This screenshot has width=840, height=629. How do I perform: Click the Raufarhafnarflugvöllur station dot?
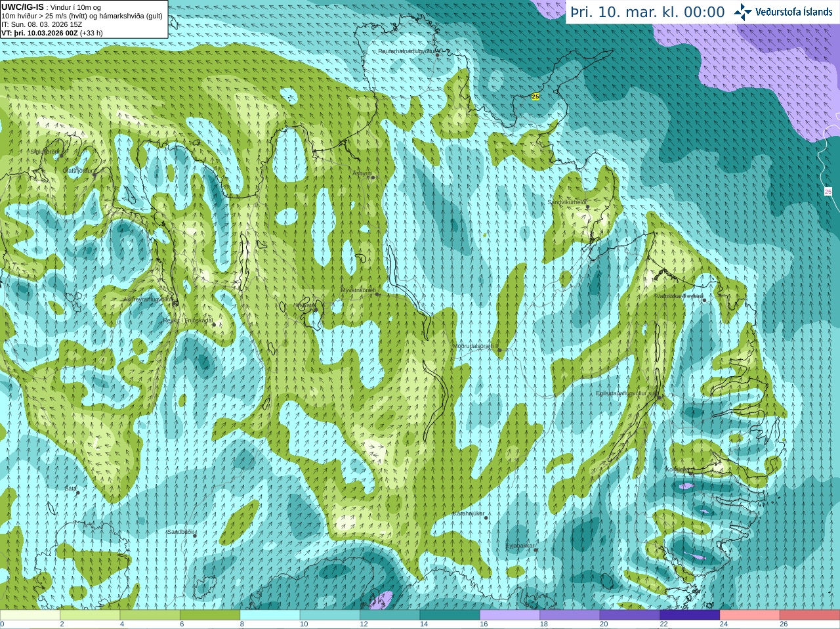tap(437, 55)
